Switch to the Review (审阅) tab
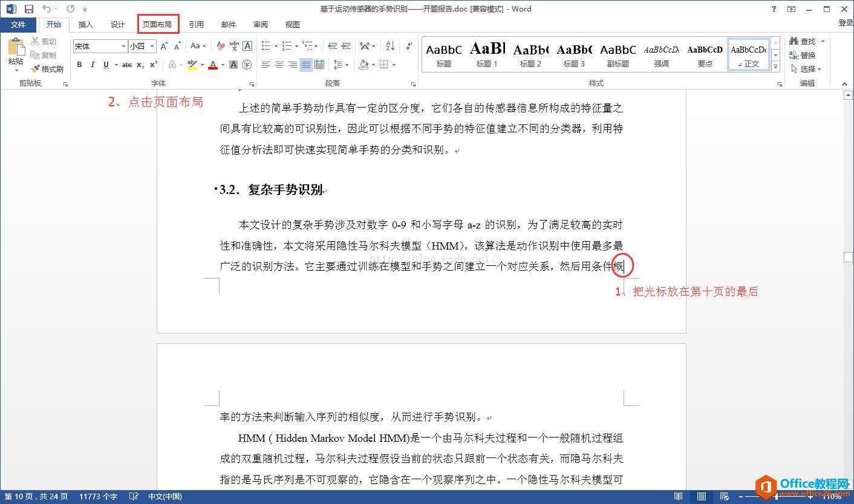Image resolution: width=854 pixels, height=504 pixels. 261,24
